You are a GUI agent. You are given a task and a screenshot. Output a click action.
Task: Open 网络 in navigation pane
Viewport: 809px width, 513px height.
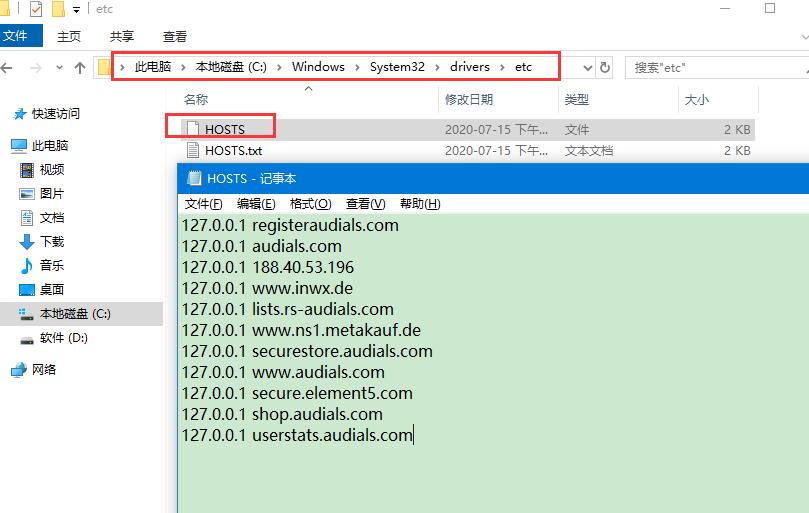click(44, 370)
